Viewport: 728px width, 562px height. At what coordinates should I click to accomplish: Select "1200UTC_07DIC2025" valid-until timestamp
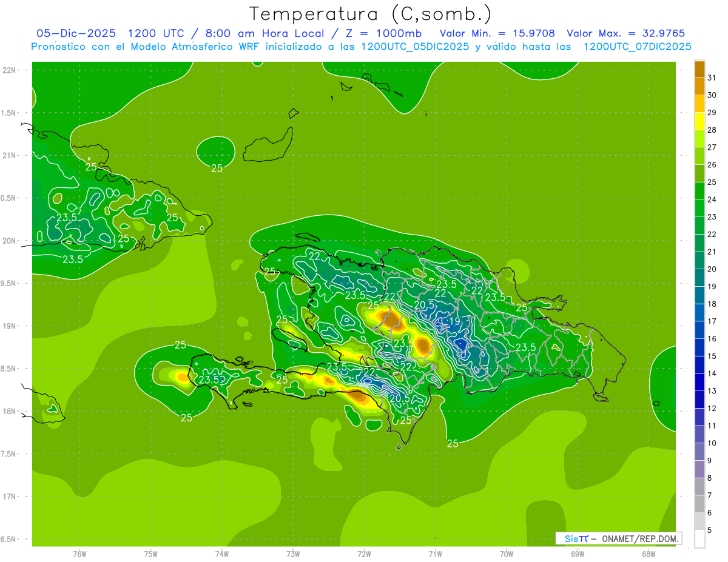(637, 47)
